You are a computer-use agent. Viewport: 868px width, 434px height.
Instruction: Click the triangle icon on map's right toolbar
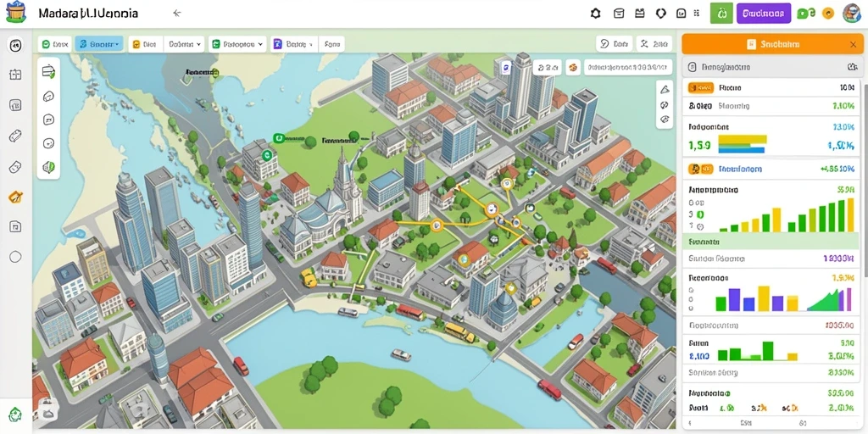coord(665,91)
